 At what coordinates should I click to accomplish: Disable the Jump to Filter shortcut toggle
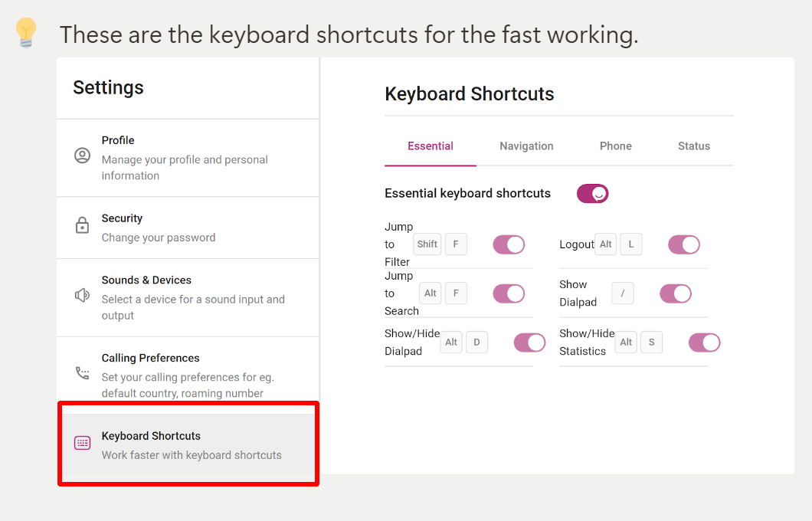[509, 244]
